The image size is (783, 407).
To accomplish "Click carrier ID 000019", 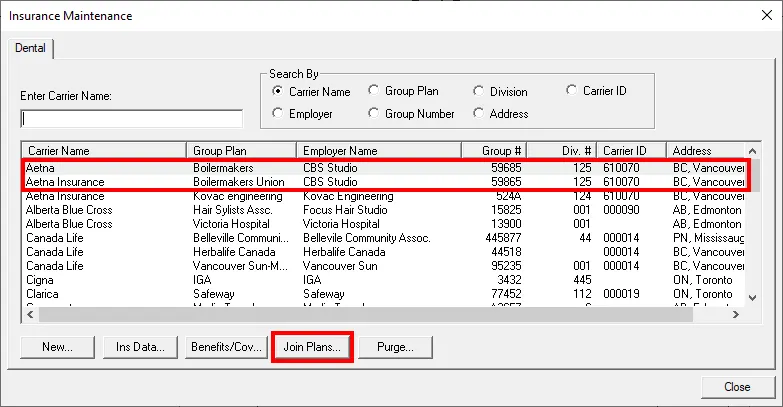I will [621, 294].
